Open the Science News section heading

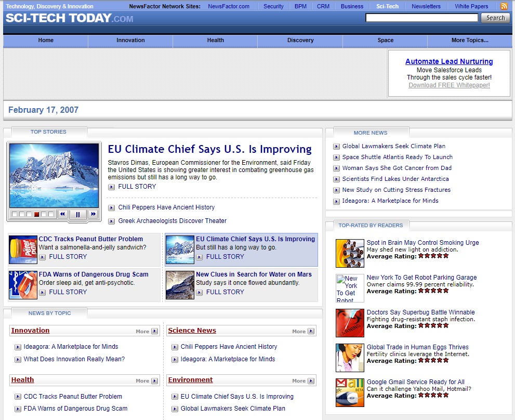coord(192,331)
